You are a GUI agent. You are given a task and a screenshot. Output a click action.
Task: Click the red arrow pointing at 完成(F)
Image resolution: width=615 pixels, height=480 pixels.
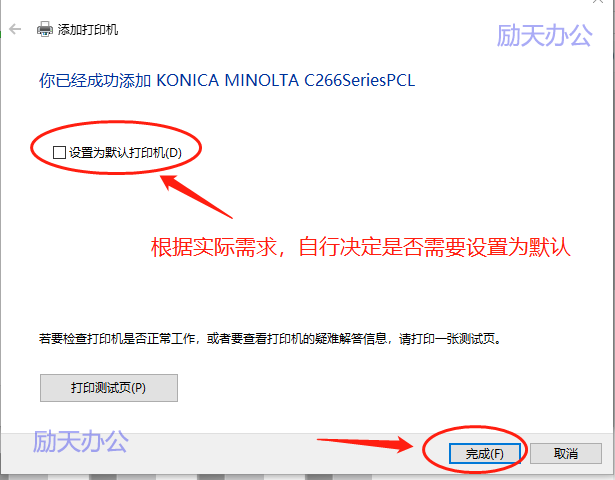(366, 444)
